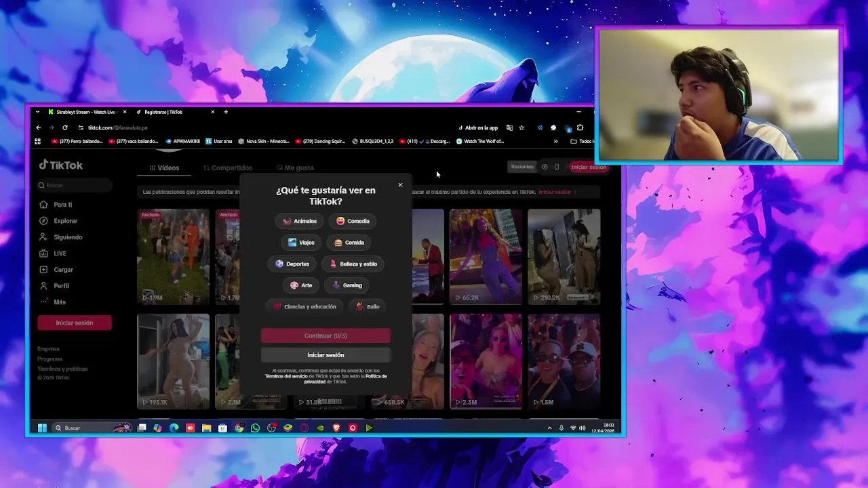Choose the Gaming interest chip

coord(347,285)
